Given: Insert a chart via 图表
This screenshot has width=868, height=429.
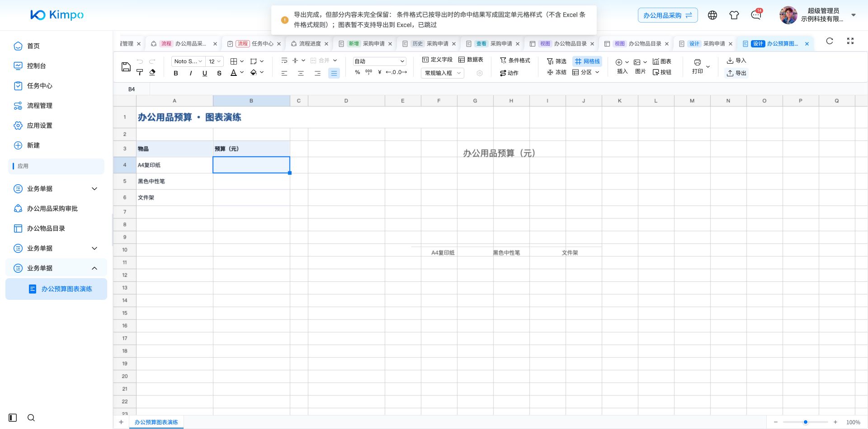Looking at the screenshot, I should point(662,61).
